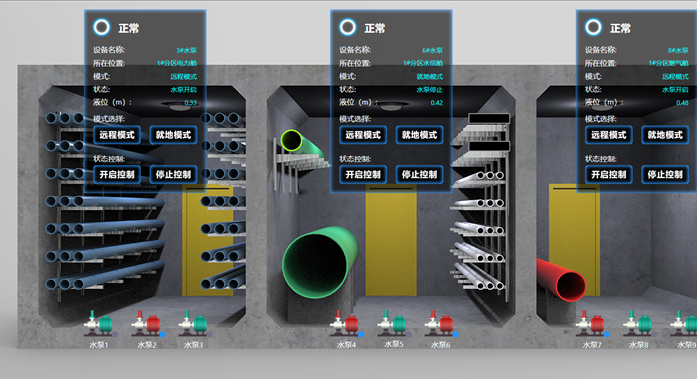Image resolution: width=697 pixels, height=379 pixels.
Task: Click 开启控制 in the 8#水泵 panel
Action: pos(609,175)
